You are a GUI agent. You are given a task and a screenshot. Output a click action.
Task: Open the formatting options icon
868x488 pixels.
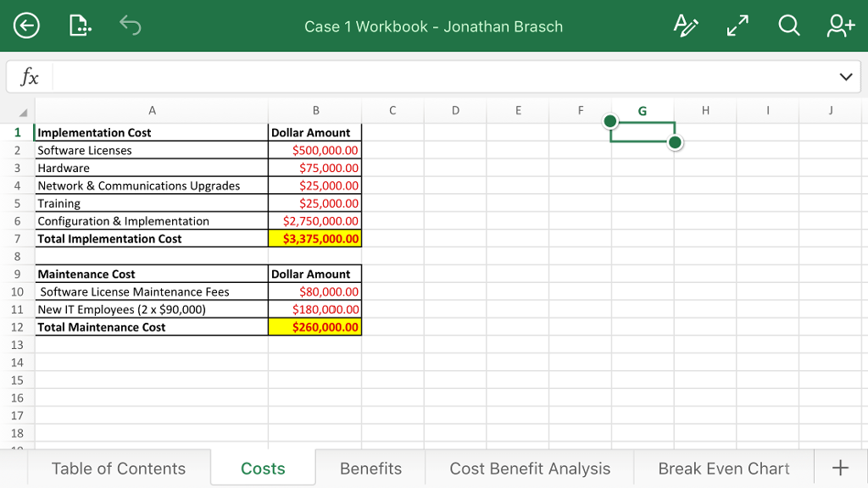[686, 26]
